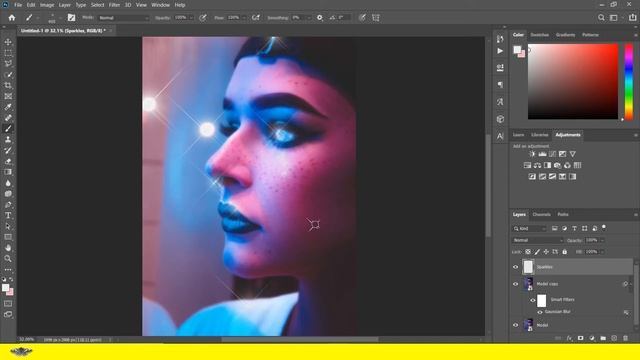Enable airbrush-style build-up
This screenshot has width=640, height=360.
(256, 18)
